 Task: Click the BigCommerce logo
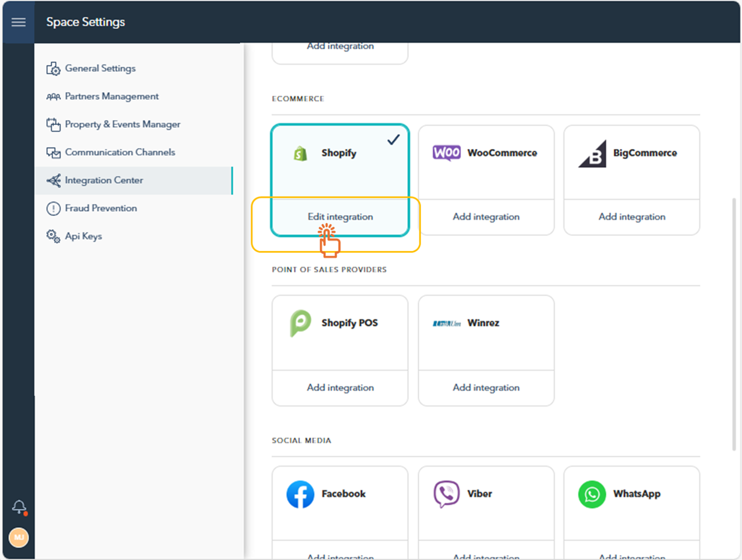593,153
